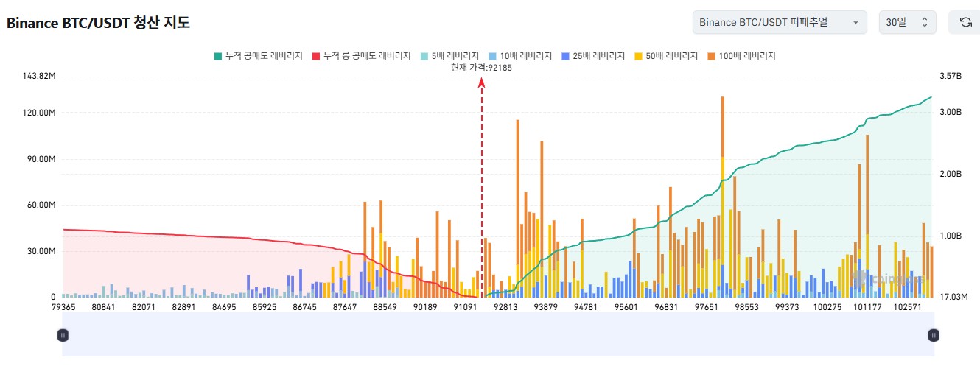Viewport: 980px width, 383px height.
Task: Toggle the 5배 레버리지 legend series
Action: point(449,55)
